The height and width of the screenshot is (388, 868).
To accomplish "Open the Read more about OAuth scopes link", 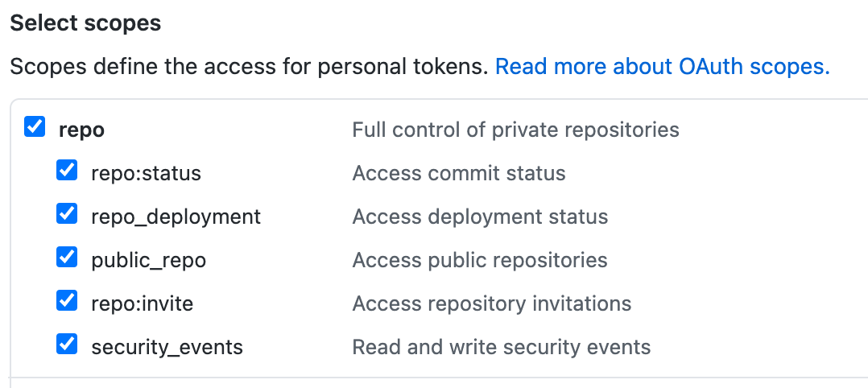I will (x=662, y=66).
